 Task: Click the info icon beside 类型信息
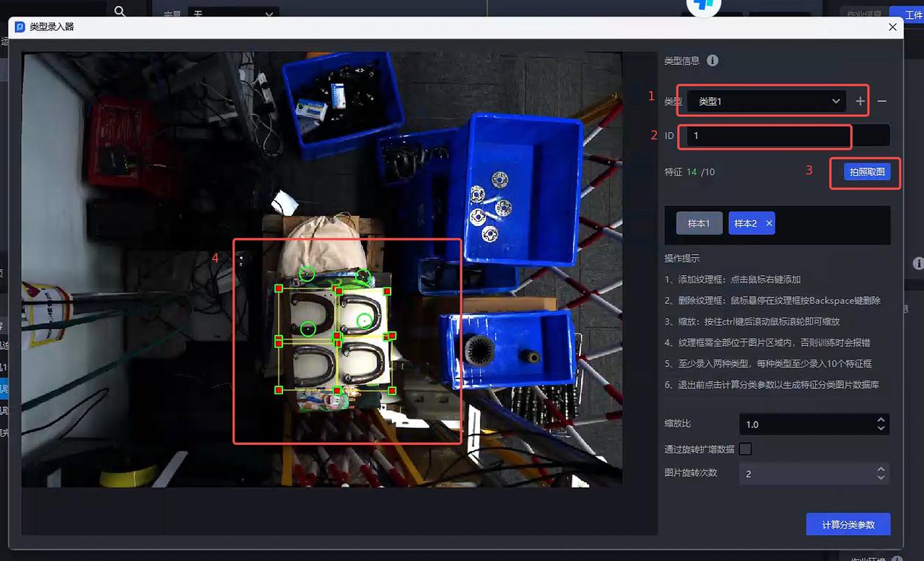712,61
